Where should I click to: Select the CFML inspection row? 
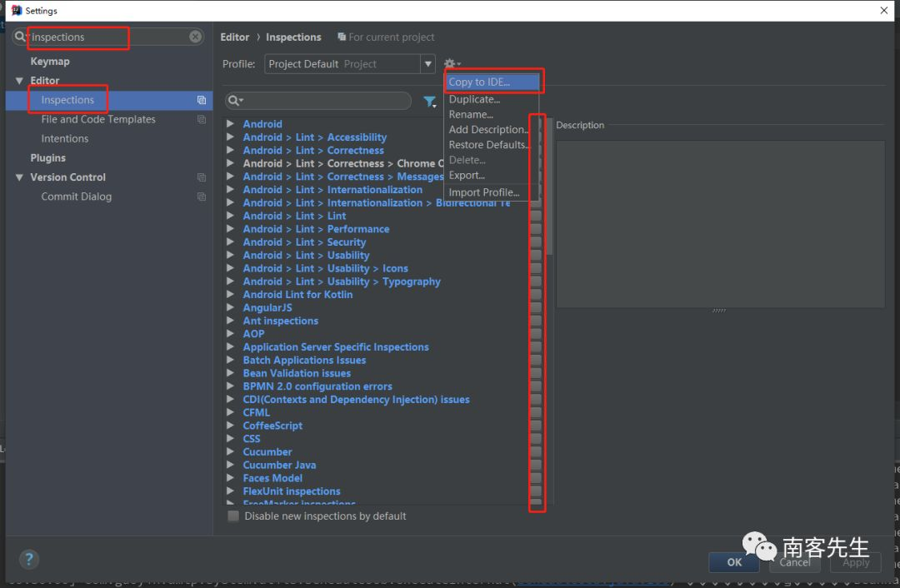(256, 412)
